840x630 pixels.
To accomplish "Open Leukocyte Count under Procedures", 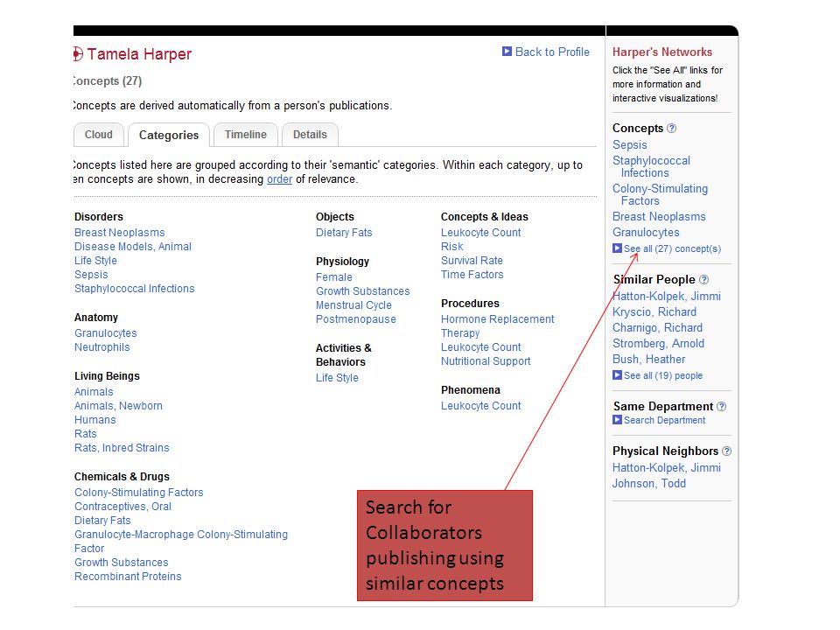I will 480,347.
